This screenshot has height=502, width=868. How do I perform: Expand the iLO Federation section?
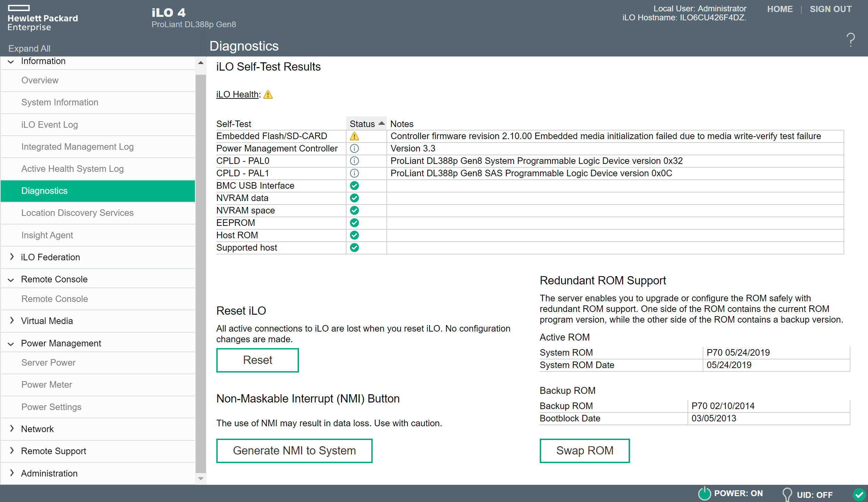click(12, 257)
